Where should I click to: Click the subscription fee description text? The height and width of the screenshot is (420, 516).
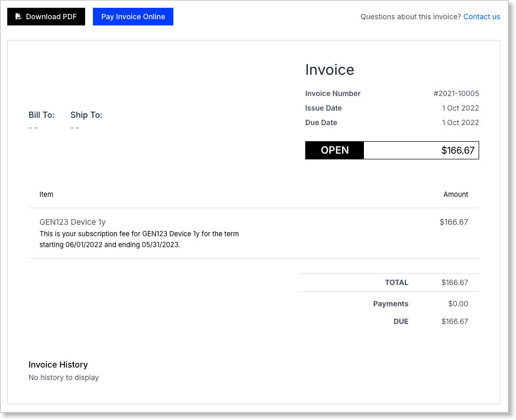coord(139,239)
